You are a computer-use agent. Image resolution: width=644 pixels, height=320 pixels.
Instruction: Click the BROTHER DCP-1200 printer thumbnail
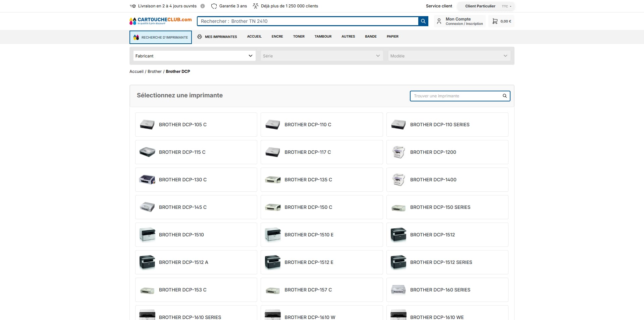tap(398, 152)
